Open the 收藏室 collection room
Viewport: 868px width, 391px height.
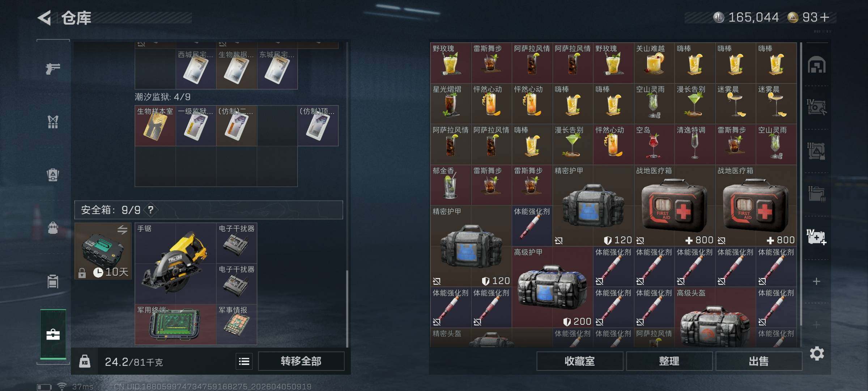click(x=580, y=361)
